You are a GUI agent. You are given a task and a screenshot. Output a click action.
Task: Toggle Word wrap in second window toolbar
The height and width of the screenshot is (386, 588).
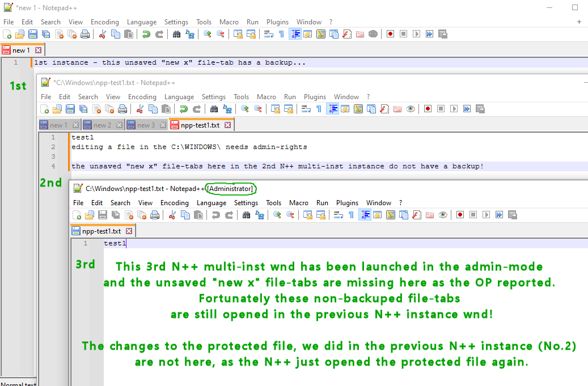coord(306,109)
